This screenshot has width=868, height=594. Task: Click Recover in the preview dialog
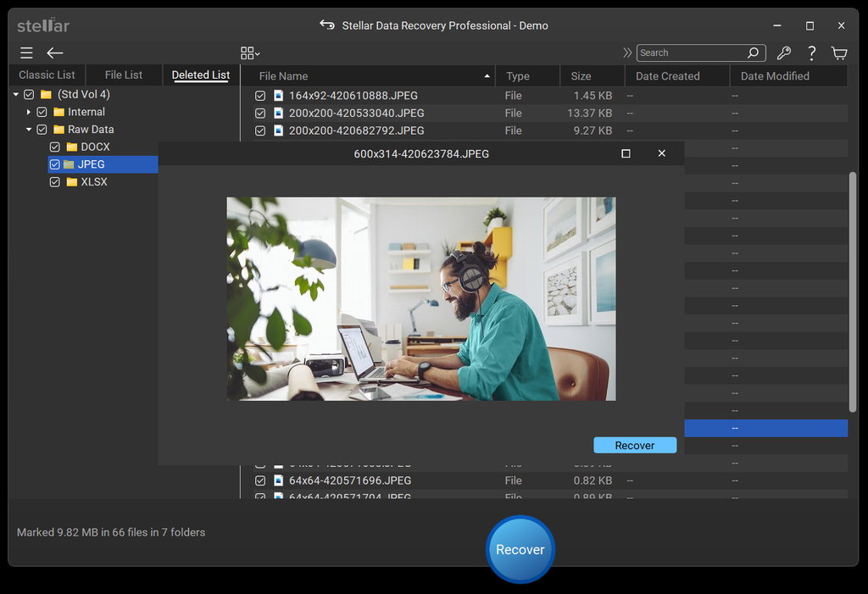635,446
